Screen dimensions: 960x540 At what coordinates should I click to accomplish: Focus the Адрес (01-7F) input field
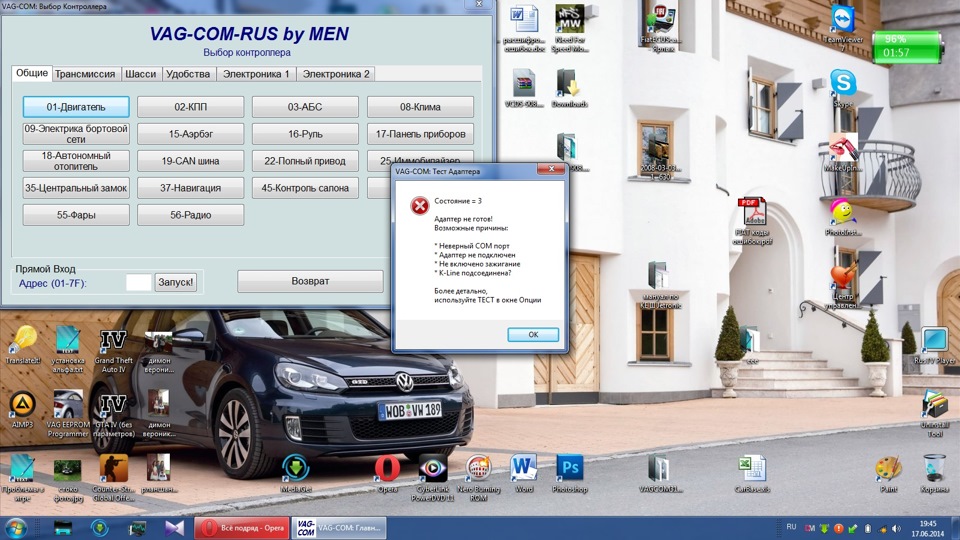tap(138, 282)
